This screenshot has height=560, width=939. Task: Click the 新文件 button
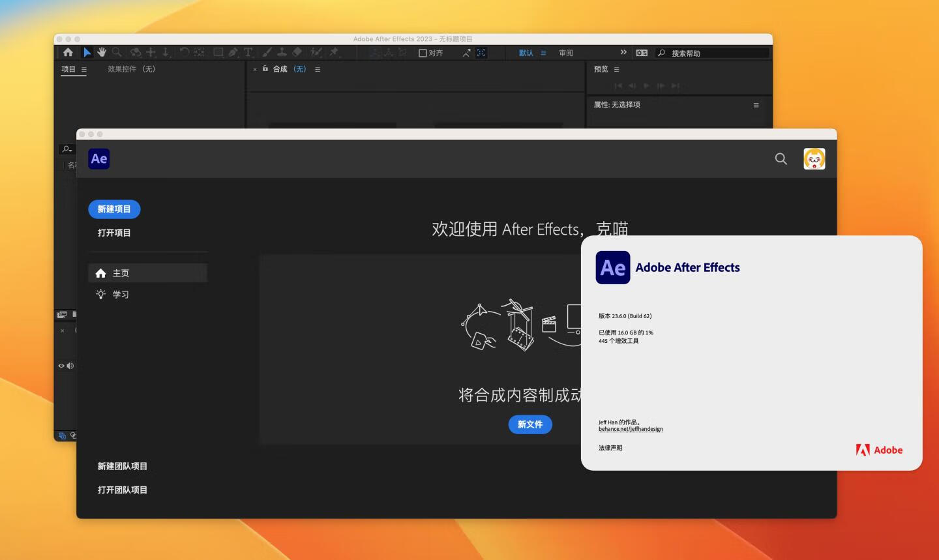pos(530,424)
